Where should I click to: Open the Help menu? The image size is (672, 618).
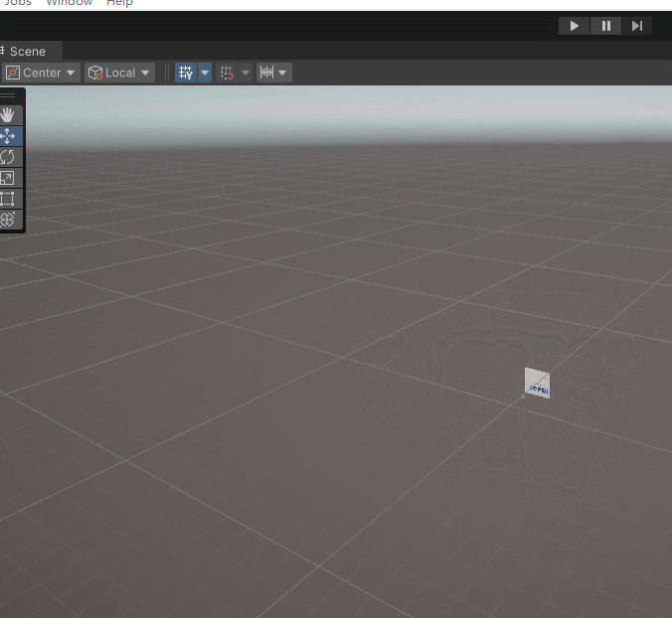(x=119, y=3)
